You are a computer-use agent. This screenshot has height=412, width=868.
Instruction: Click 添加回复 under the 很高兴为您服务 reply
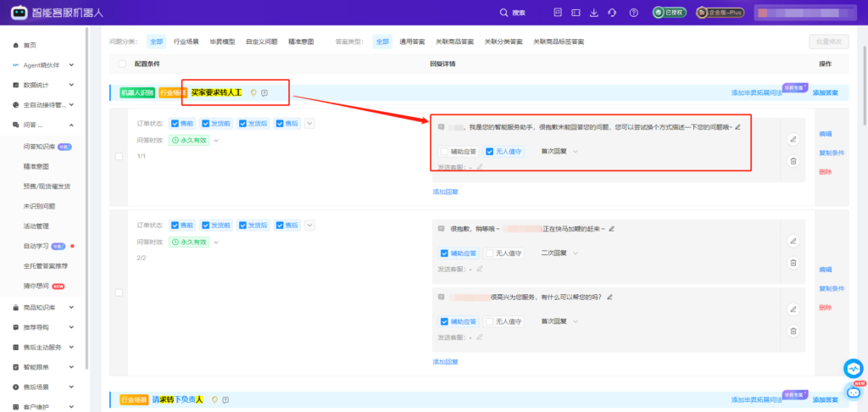(445, 362)
